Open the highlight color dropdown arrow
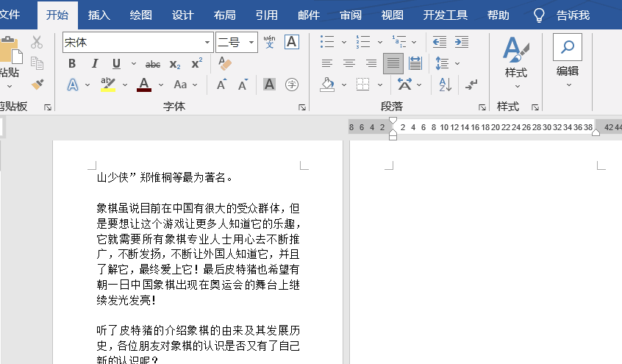 coord(125,85)
